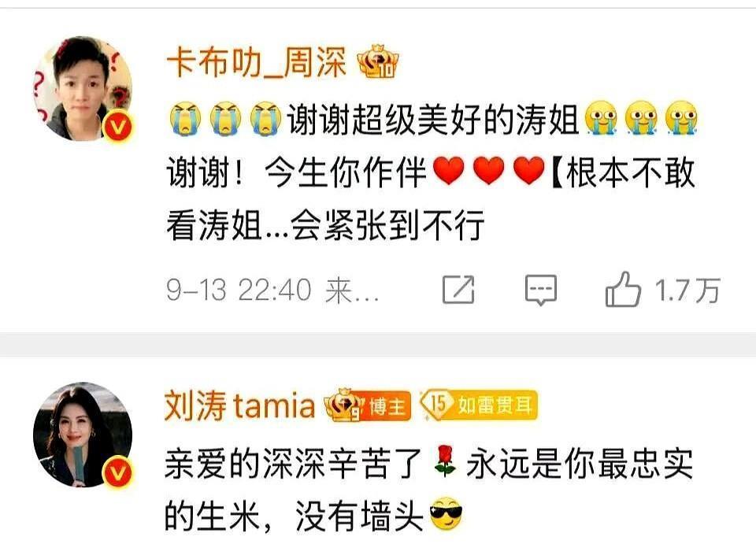The image size is (756, 544).
Task: Click the username 卡布叻_周深
Action: pos(257,63)
